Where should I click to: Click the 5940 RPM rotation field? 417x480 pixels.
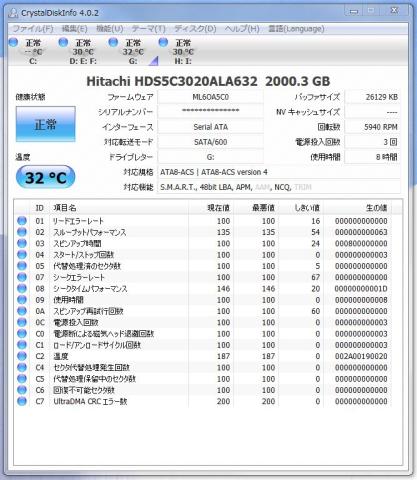[372, 127]
